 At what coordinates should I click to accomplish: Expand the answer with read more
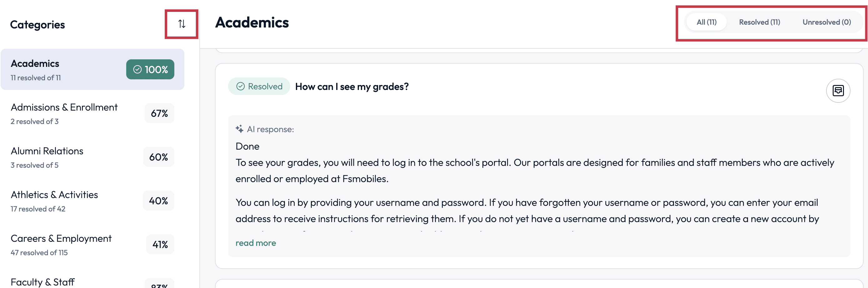(x=255, y=243)
